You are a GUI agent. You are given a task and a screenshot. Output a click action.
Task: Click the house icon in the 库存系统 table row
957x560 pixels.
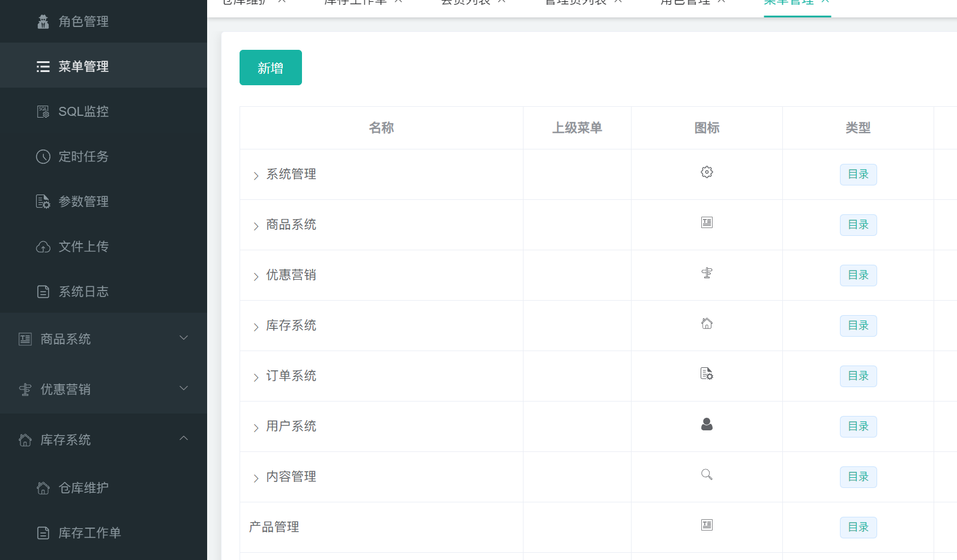[x=707, y=324]
